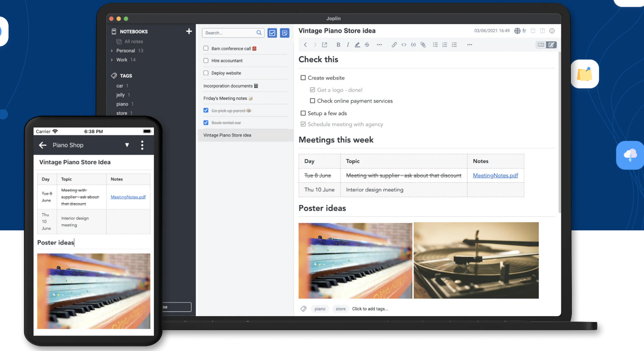
Task: Check the 'Deploy website' to-do
Action: (x=206, y=73)
